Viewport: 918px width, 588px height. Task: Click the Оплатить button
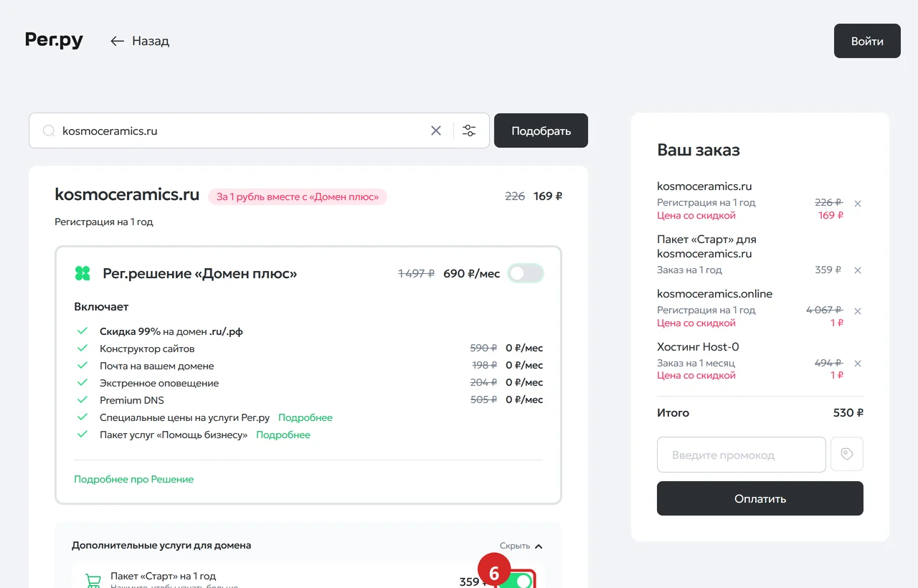pos(760,498)
